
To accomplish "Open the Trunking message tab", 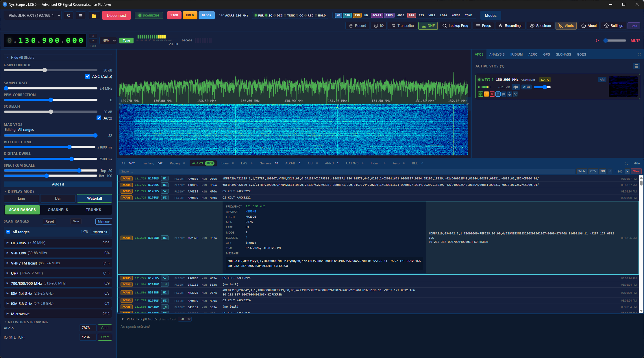I will coord(152,164).
